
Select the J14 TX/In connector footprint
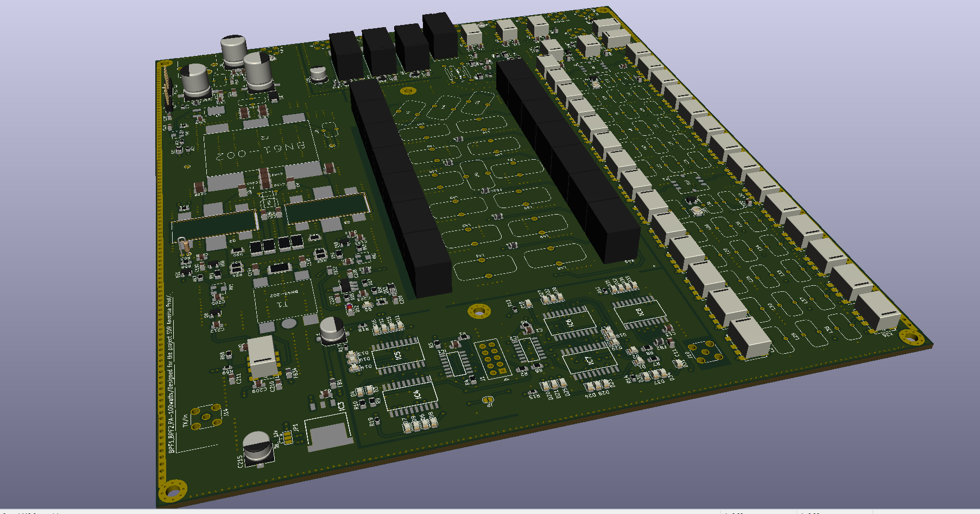click(206, 417)
